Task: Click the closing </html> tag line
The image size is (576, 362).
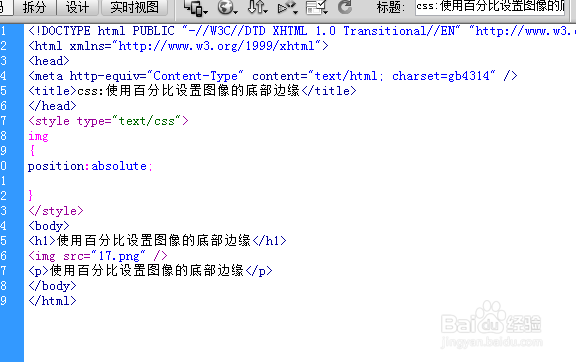Action: (x=52, y=301)
